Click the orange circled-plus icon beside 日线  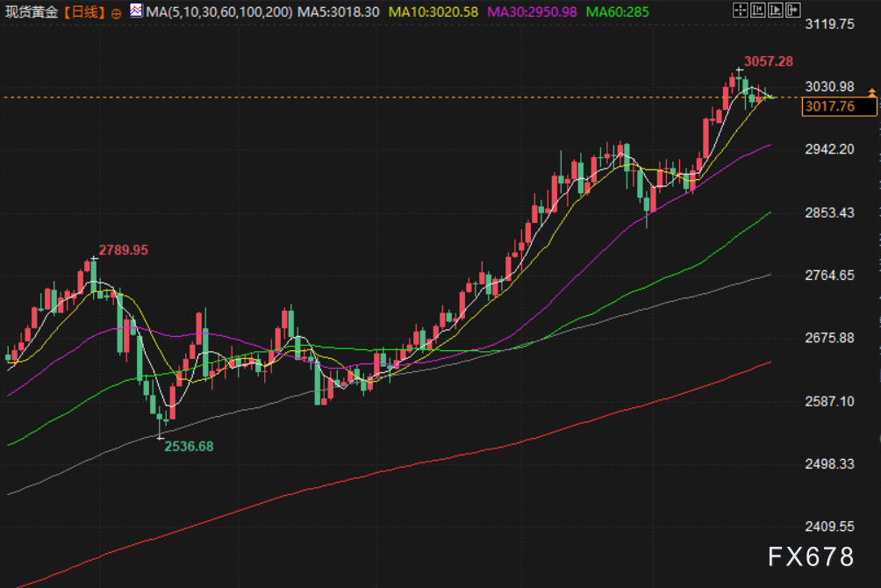(x=117, y=13)
